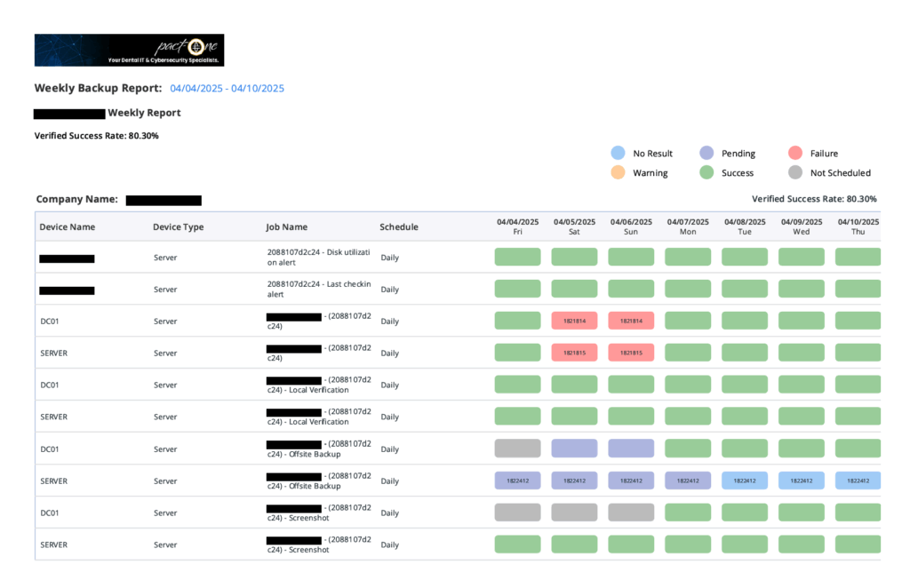Image resolution: width=910 pixels, height=588 pixels.
Task: Select the 04/10/2025 Thu column header
Action: [x=857, y=226]
